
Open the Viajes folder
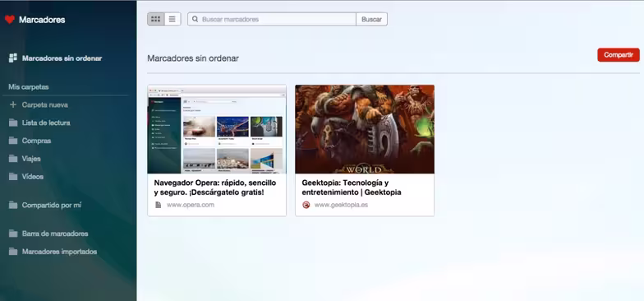(31, 159)
